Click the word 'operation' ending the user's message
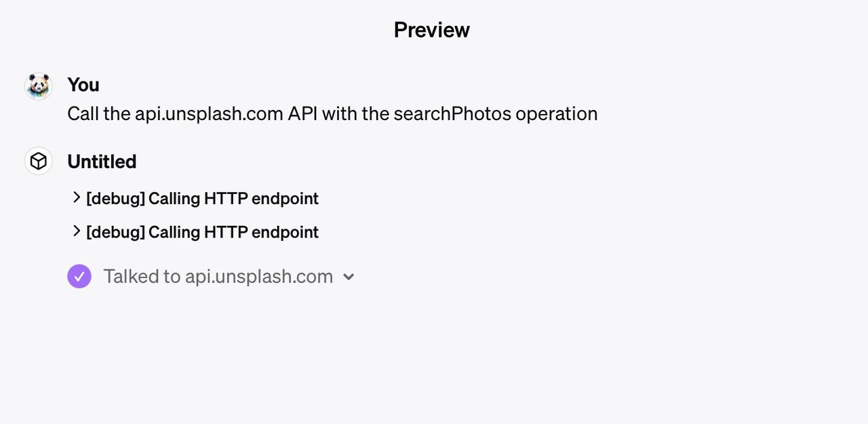 (557, 113)
